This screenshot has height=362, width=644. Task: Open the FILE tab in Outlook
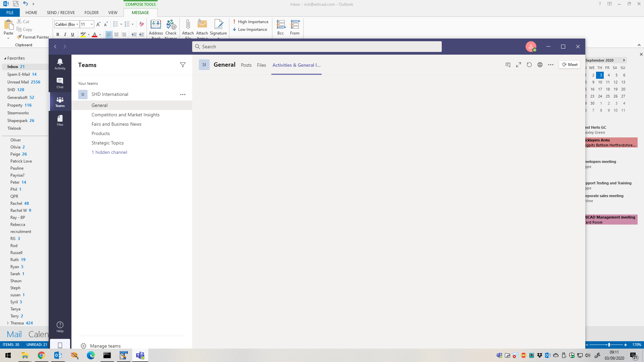tap(10, 12)
